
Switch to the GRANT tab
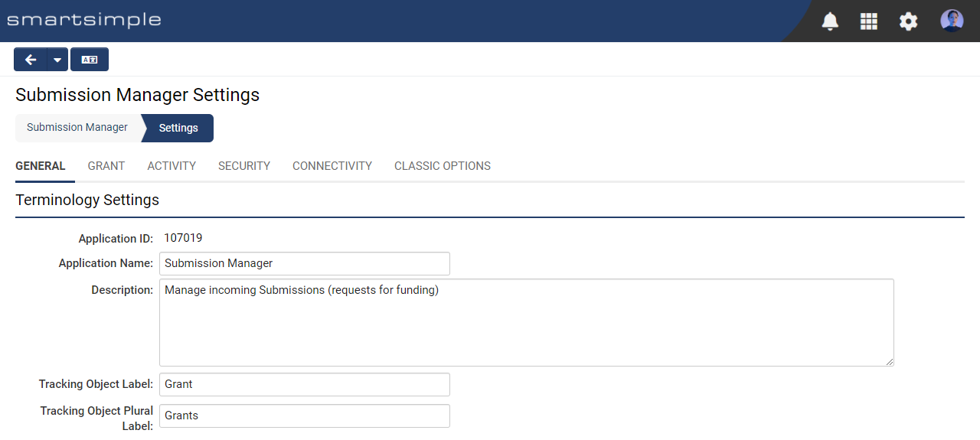coord(106,166)
